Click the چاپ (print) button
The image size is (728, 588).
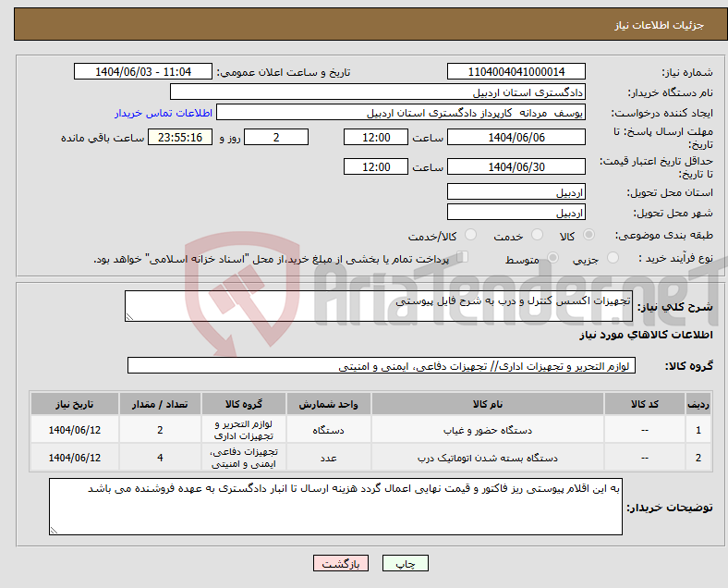click(405, 563)
